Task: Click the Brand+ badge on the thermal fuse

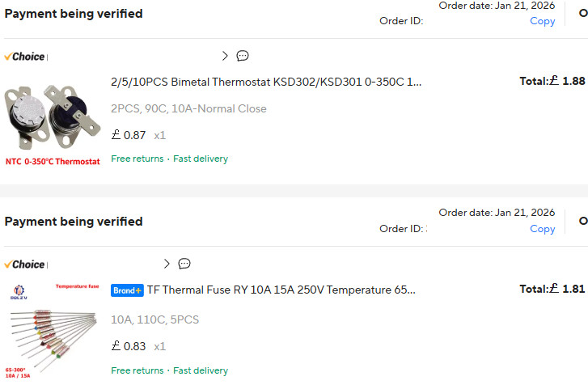Action: pos(127,290)
